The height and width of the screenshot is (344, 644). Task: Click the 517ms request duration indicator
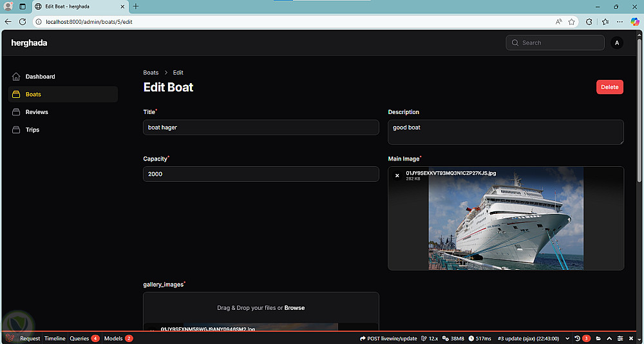click(x=479, y=339)
